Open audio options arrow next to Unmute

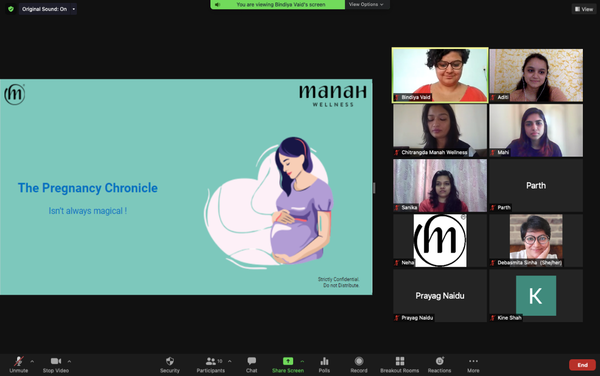32,361
